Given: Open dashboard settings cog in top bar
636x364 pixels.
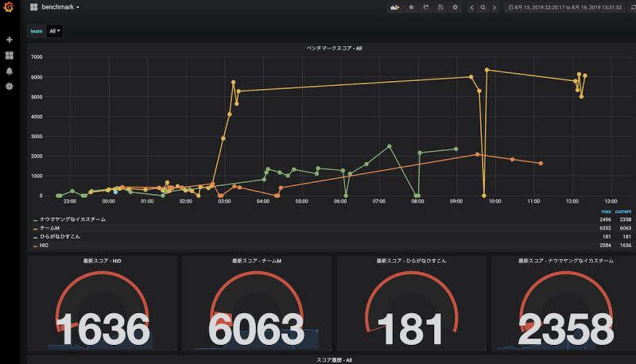Looking at the screenshot, I should pyautogui.click(x=455, y=7).
